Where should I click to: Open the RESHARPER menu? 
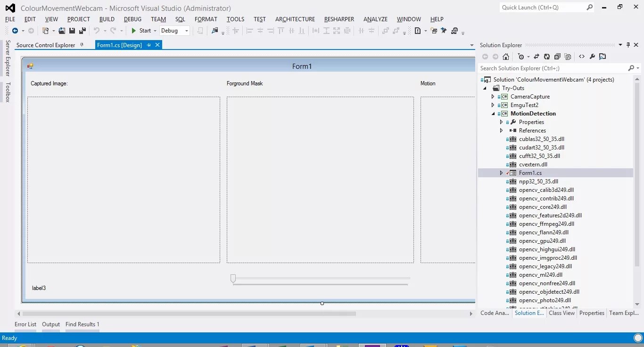pyautogui.click(x=339, y=19)
